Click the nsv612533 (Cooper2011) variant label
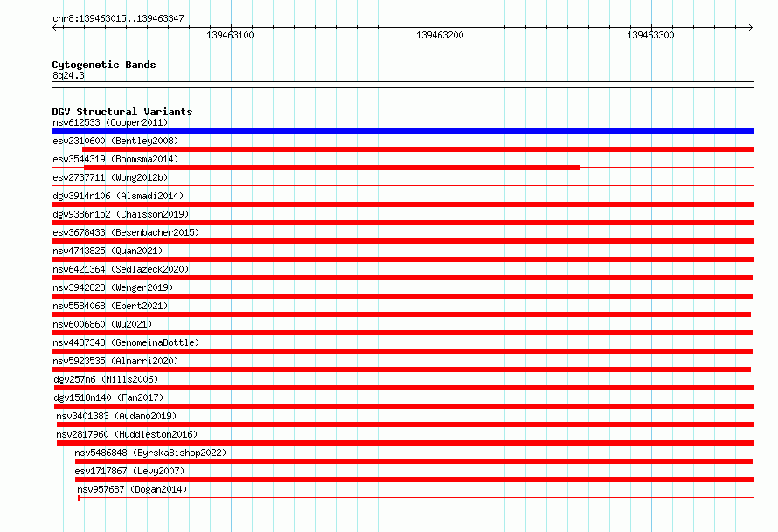The height and width of the screenshot is (532, 778). tap(110, 122)
